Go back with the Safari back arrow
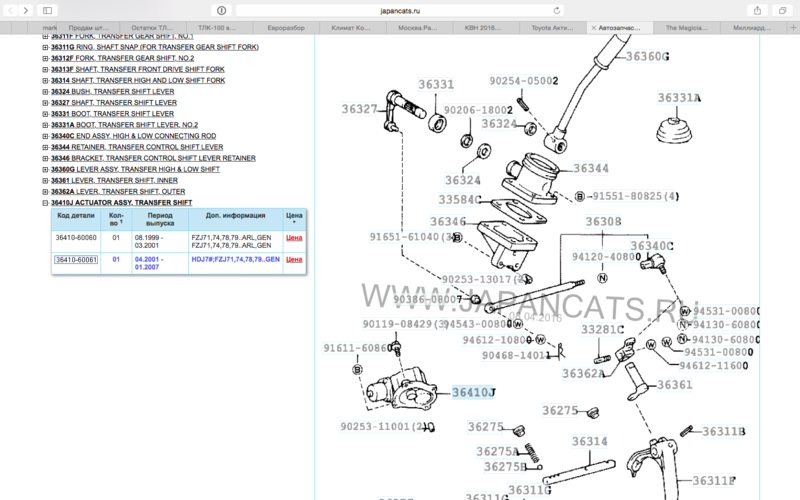The width and height of the screenshot is (800, 500). click(x=11, y=10)
